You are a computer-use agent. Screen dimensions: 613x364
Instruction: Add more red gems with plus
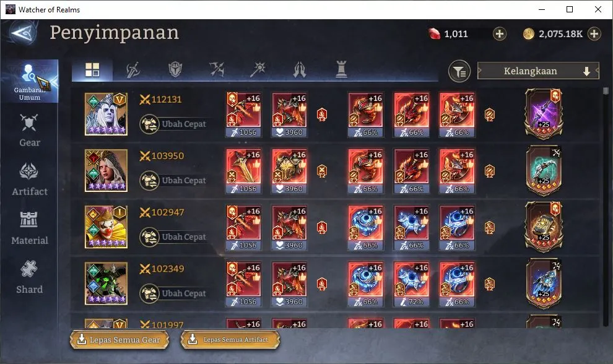499,33
